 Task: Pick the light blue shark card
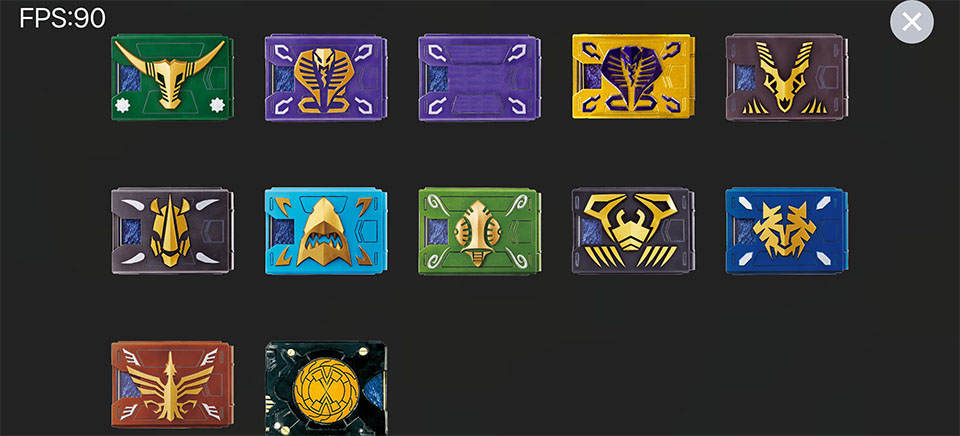(326, 231)
